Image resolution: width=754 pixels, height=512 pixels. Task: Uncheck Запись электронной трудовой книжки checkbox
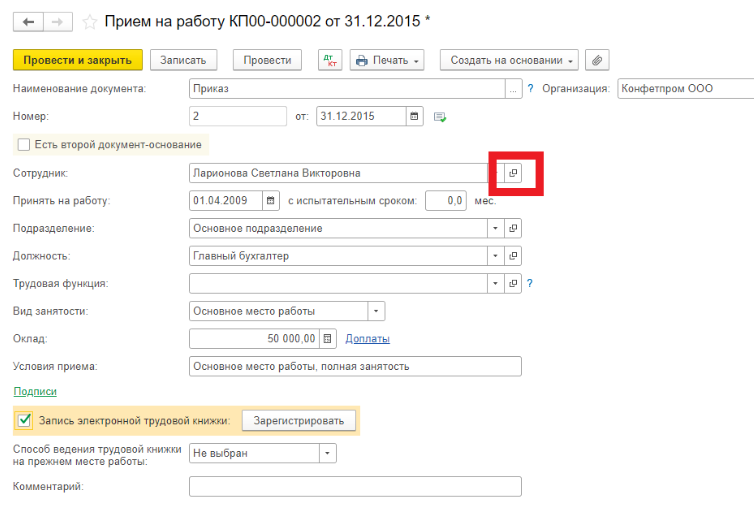coord(24,421)
